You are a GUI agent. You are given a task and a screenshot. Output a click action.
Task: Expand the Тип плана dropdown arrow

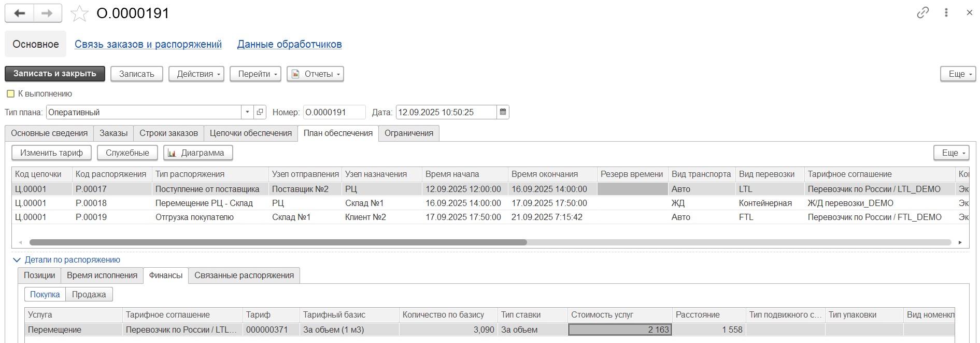pos(247,112)
